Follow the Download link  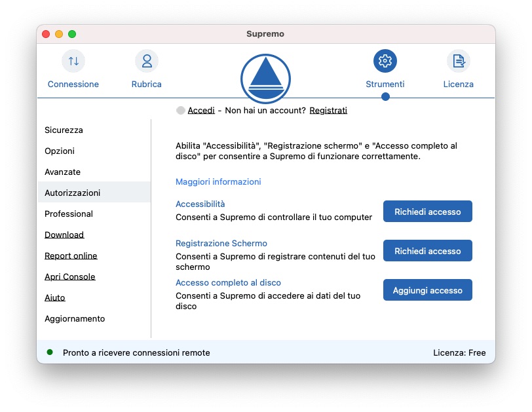64,234
